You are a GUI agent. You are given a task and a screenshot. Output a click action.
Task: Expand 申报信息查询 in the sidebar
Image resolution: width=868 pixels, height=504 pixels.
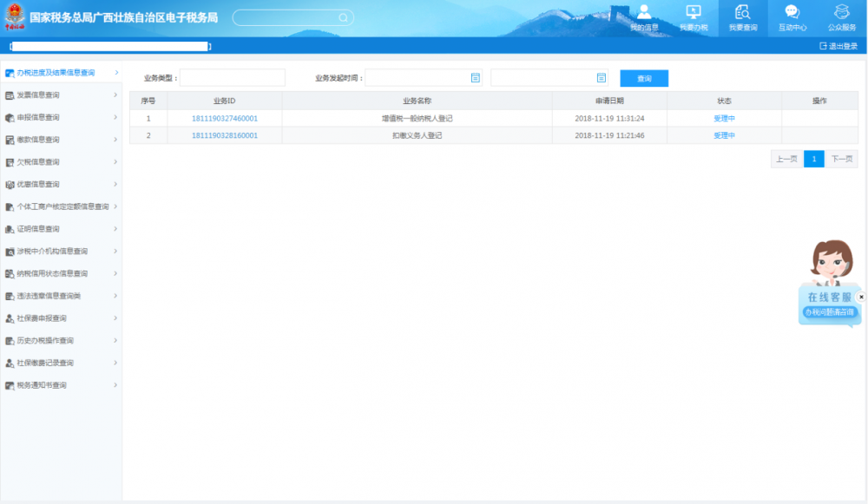click(61, 117)
